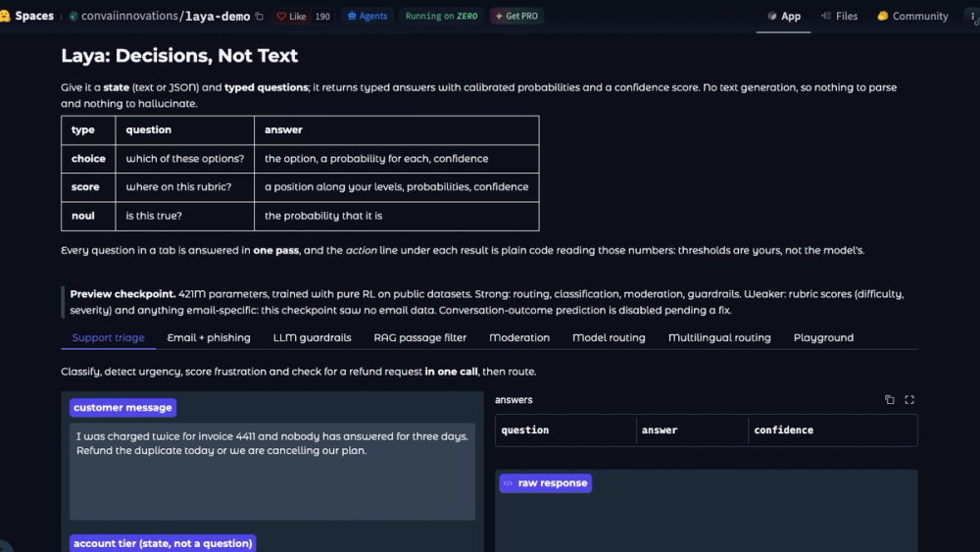Click into the customer message text box
Image resolution: width=980 pixels, height=552 pixels.
271,472
